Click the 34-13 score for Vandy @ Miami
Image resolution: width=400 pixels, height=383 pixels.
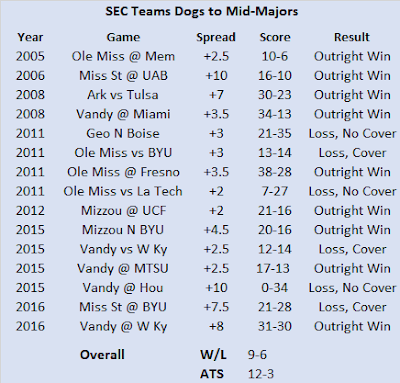[275, 114]
